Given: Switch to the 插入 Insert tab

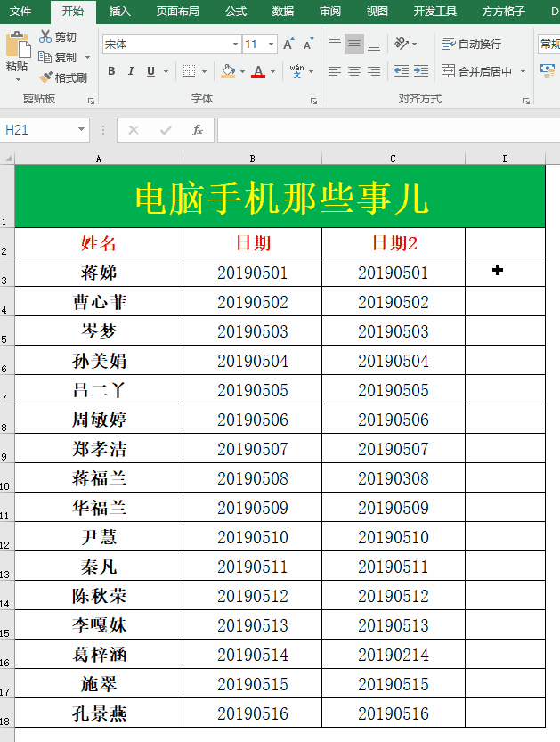Looking at the screenshot, I should 119,12.
